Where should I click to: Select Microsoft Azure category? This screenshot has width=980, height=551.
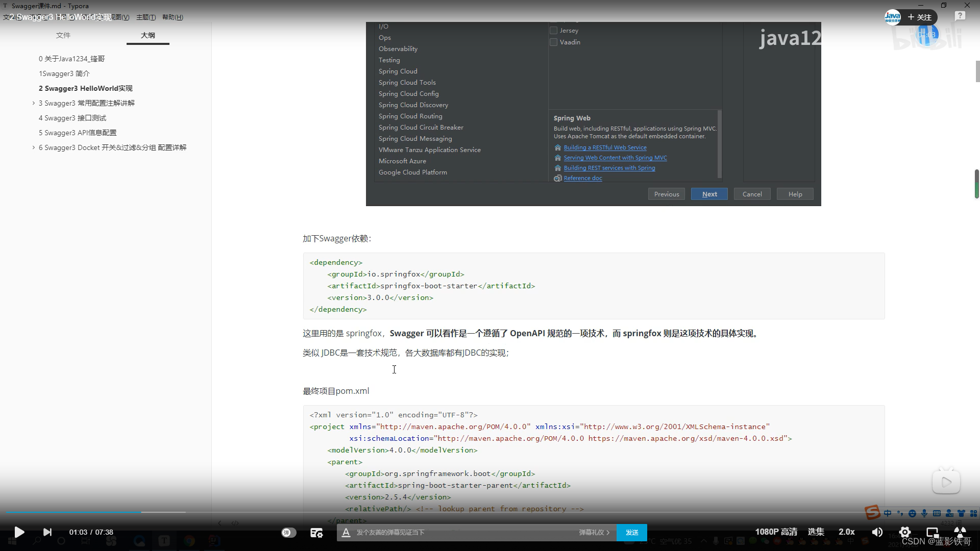[x=402, y=161]
